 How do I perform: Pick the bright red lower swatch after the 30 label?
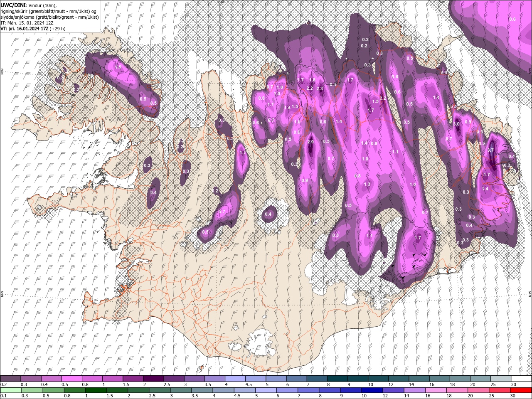(520, 390)
